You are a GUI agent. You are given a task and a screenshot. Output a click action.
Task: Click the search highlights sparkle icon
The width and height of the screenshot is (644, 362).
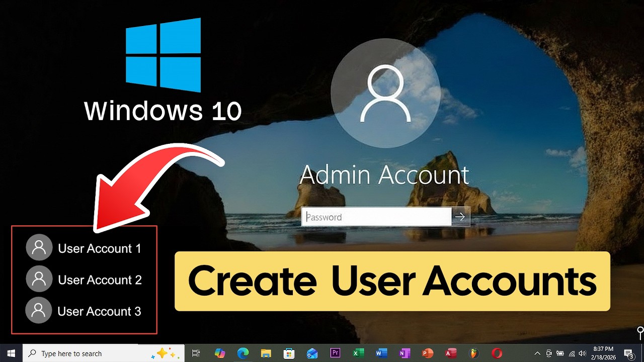(x=166, y=353)
